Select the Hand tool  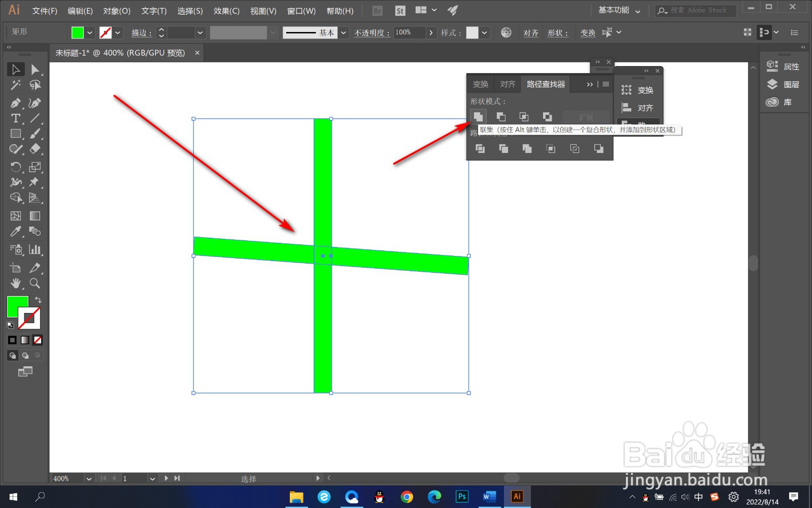coord(16,283)
